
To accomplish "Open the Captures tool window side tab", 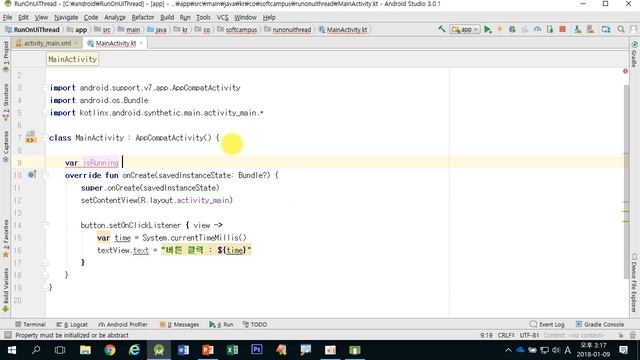I will 6,146.
